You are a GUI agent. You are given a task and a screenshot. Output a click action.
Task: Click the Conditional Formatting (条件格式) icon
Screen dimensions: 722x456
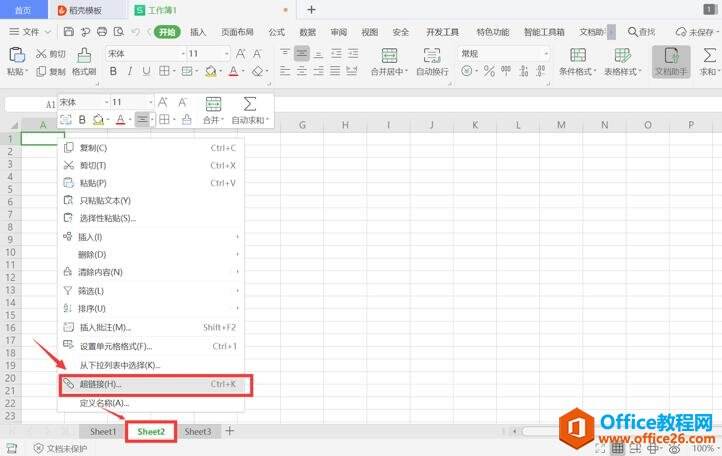(x=575, y=54)
